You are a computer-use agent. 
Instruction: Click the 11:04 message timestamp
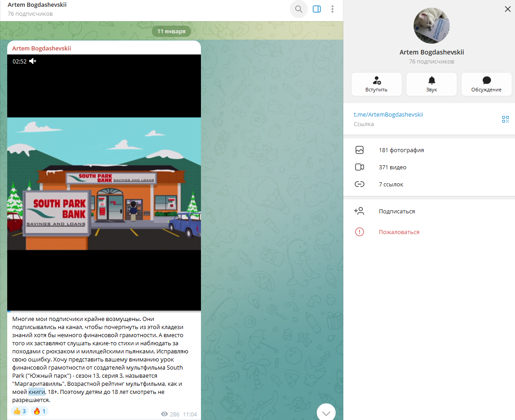[190, 414]
